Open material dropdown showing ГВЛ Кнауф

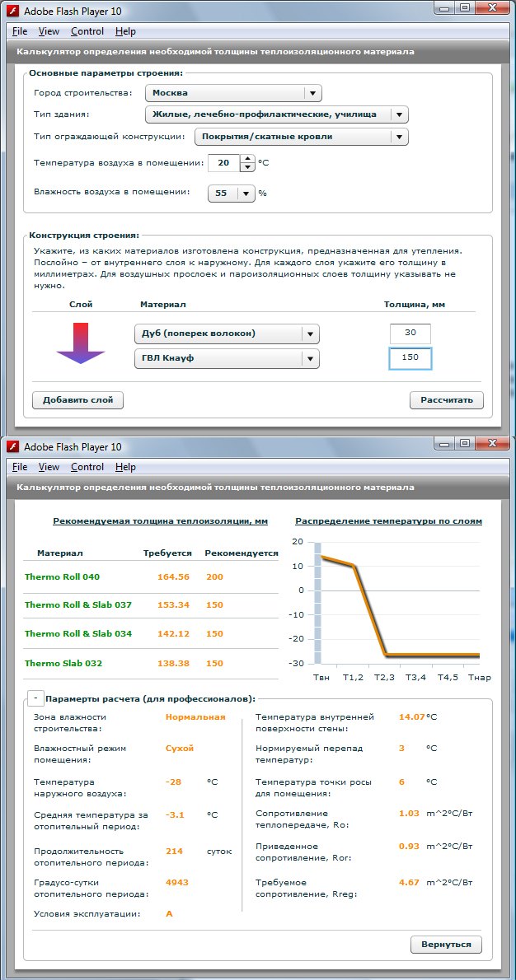(227, 359)
